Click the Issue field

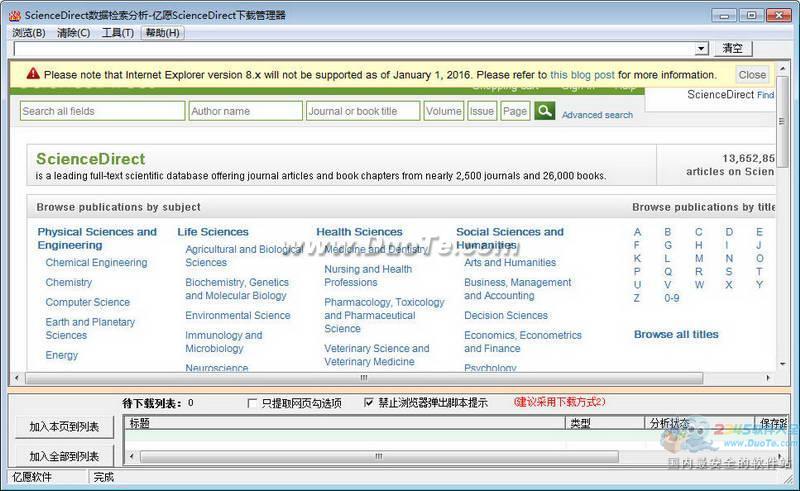[x=482, y=111]
